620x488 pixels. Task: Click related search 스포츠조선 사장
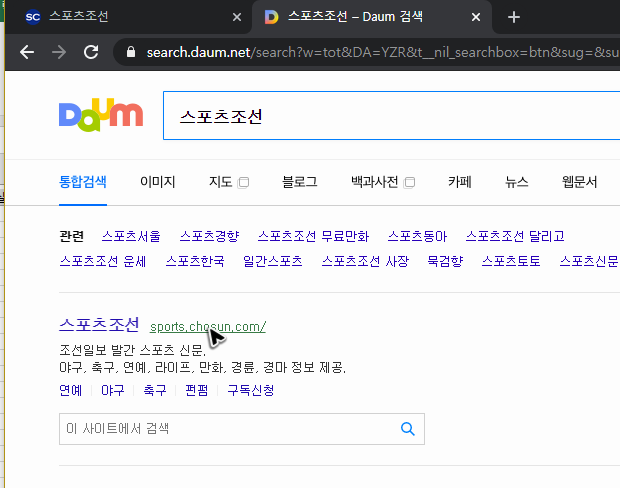click(x=365, y=261)
